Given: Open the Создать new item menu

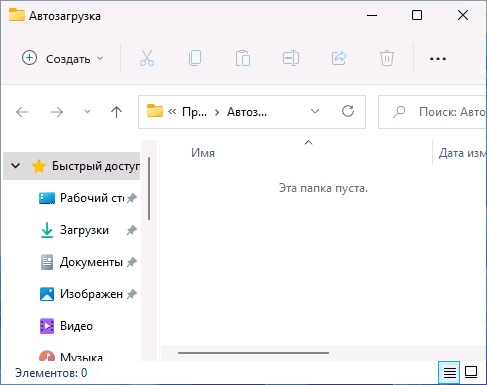Looking at the screenshot, I should pos(63,59).
